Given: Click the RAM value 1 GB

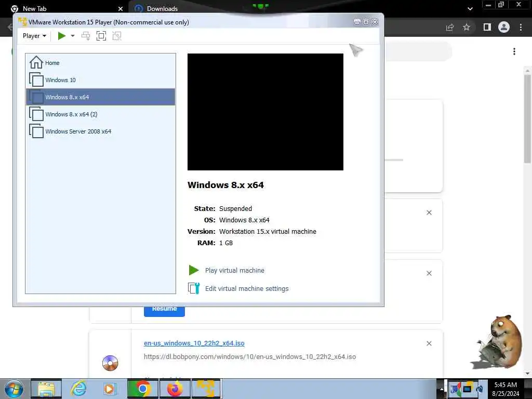Looking at the screenshot, I should click(x=226, y=243).
